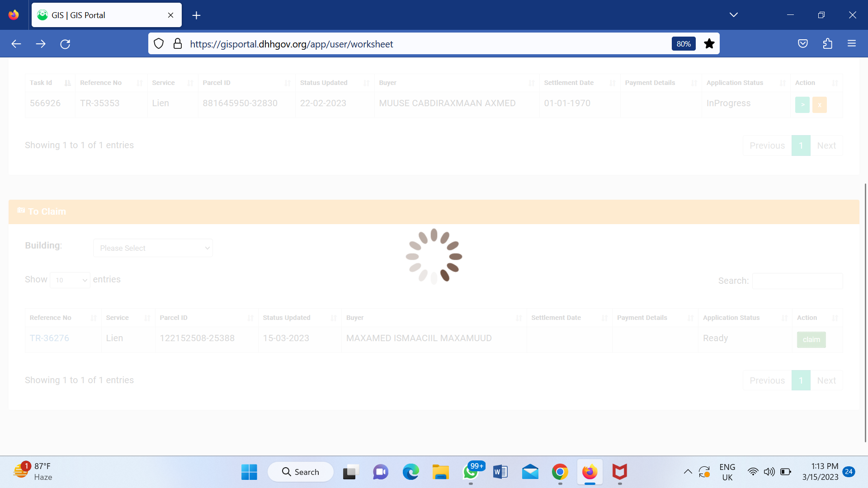View site security padlock information
The width and height of the screenshot is (868, 488).
(178, 44)
